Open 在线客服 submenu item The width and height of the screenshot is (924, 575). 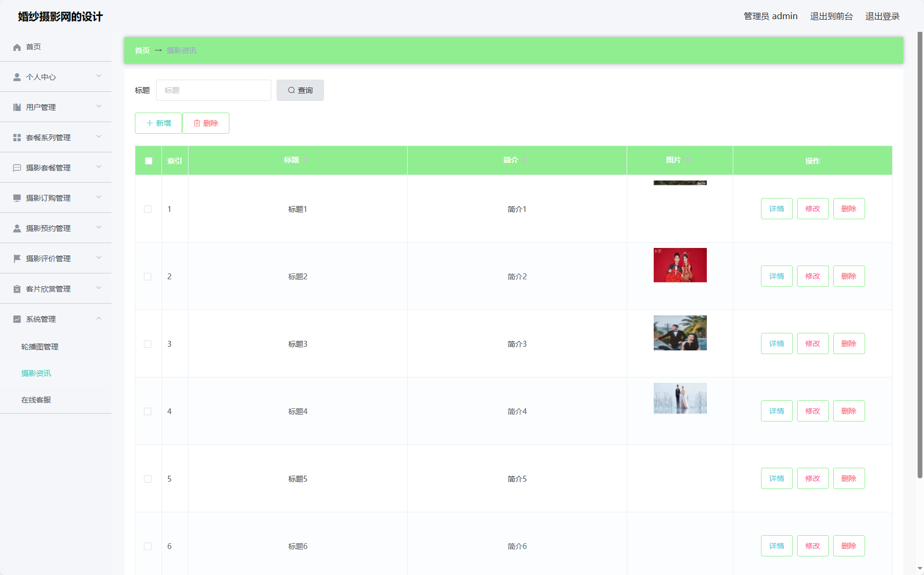[x=36, y=400]
